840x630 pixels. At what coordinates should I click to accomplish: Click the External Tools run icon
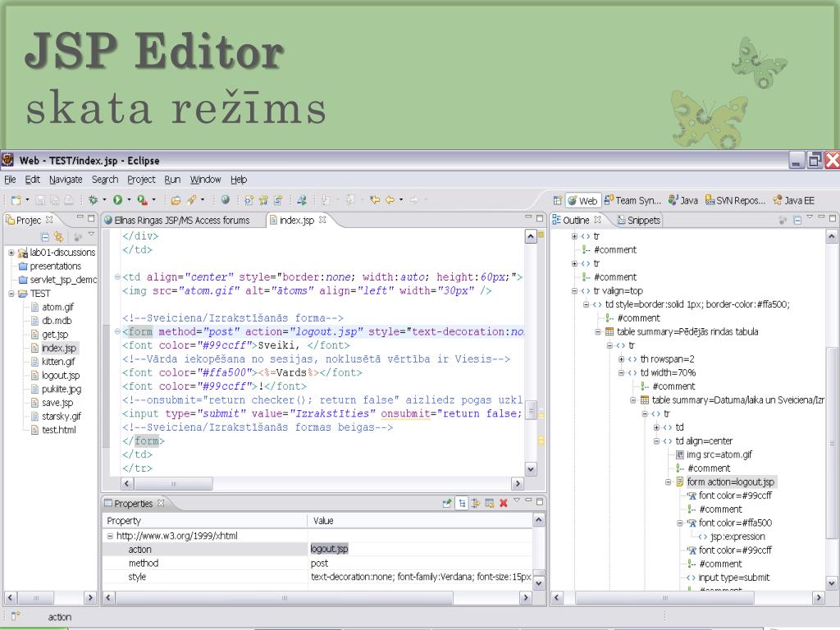coord(142,200)
